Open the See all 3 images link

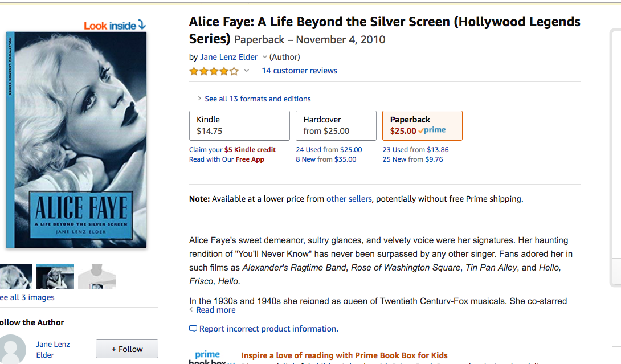coord(27,297)
